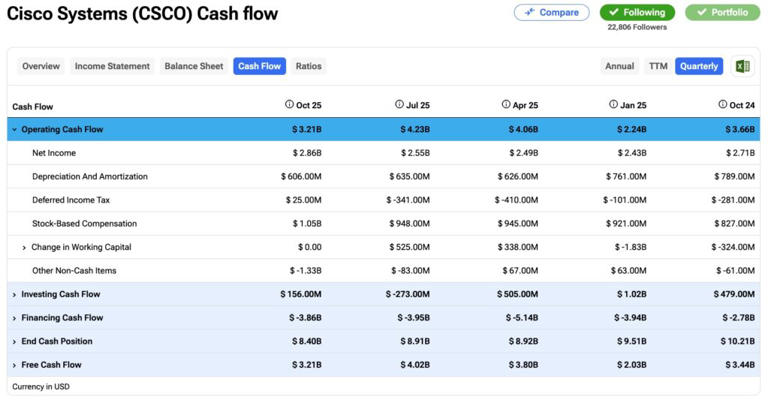This screenshot has width=768, height=403.
Task: Select the Quarterly period option
Action: tap(698, 66)
